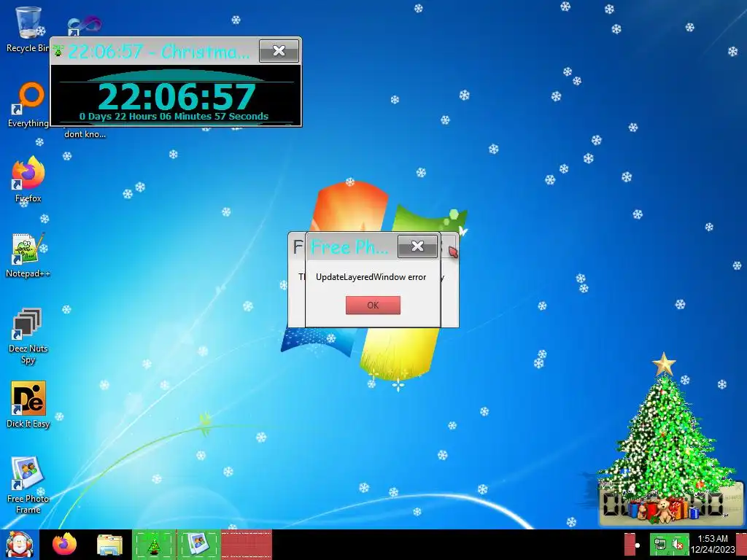Close the Christmas countdown window
Viewport: 747px width, 560px height.
pyautogui.click(x=279, y=51)
